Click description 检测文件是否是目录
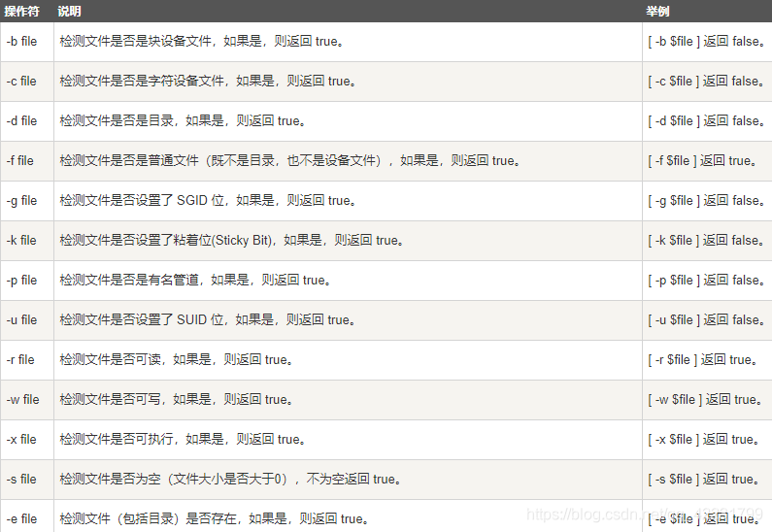The image size is (772, 532). [183, 121]
